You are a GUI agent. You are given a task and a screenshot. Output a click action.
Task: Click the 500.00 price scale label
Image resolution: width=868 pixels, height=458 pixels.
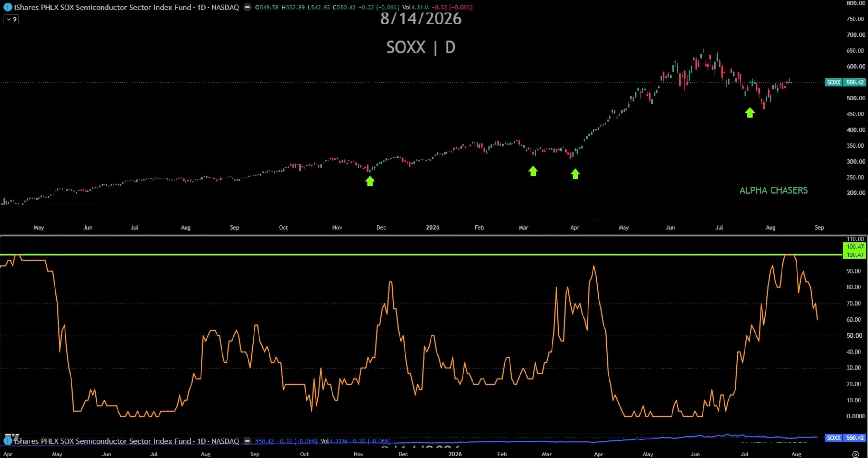[856, 98]
